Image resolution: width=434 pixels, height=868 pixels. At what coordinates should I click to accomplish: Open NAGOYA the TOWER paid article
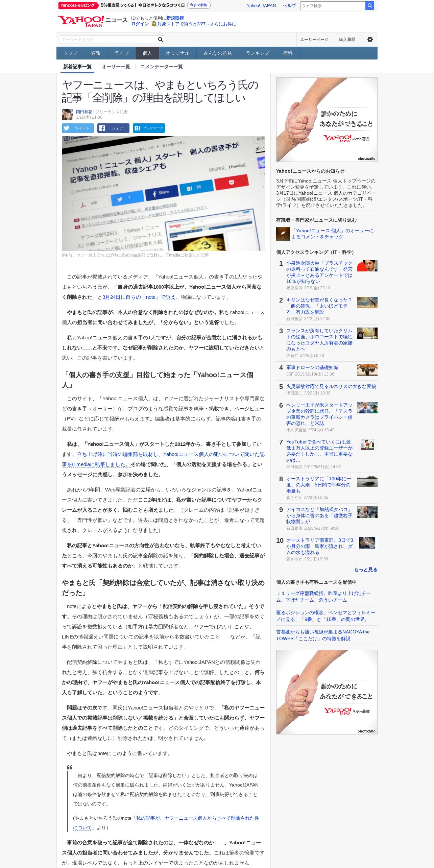coord(323,635)
